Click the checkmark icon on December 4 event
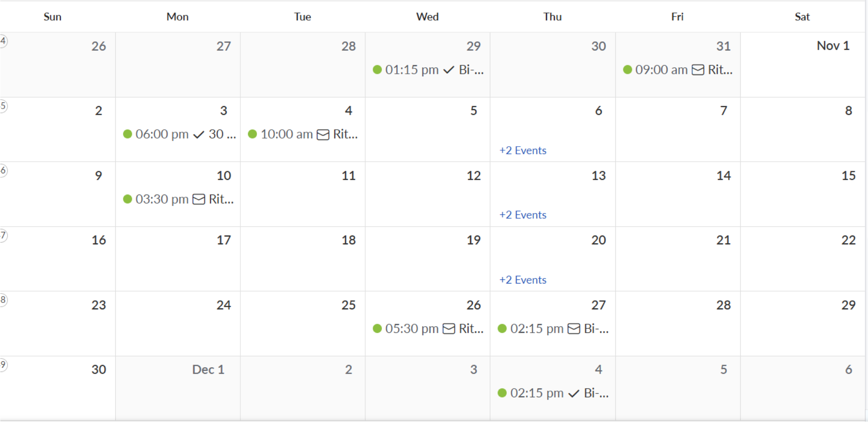The height and width of the screenshot is (422, 868). [573, 394]
